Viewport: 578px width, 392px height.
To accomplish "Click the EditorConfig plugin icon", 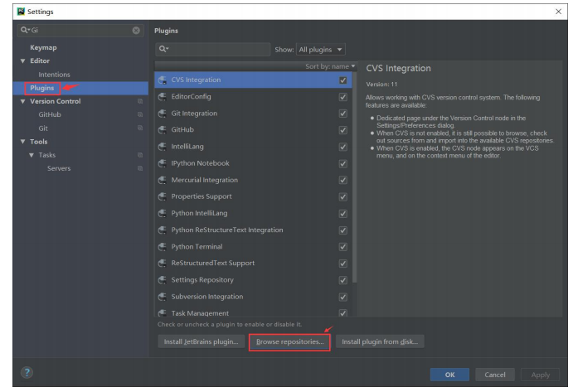I will (x=163, y=96).
